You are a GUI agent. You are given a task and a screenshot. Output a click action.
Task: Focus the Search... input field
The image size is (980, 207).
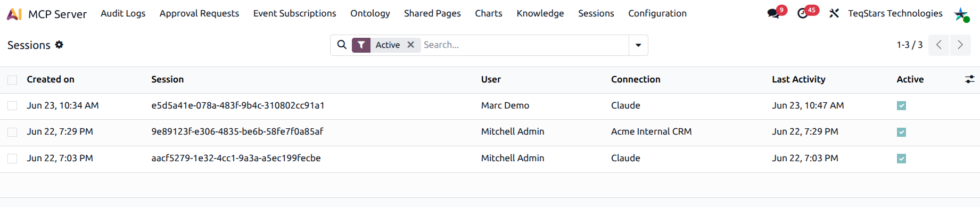coord(524,45)
